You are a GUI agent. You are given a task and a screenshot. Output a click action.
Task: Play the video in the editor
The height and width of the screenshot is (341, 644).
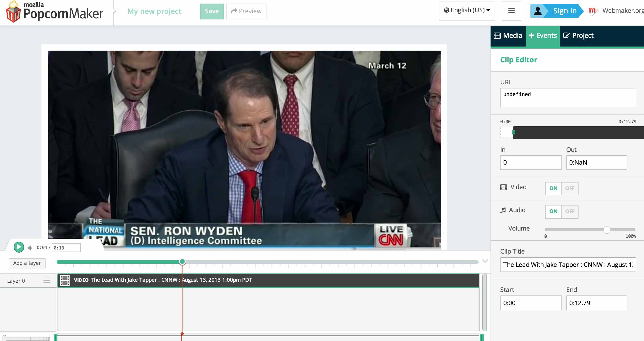point(19,247)
